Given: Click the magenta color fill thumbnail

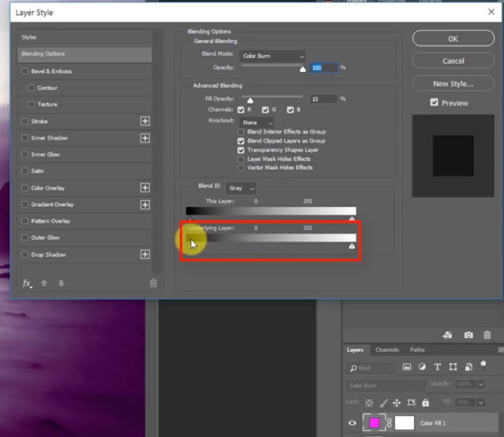Looking at the screenshot, I should pos(374,422).
